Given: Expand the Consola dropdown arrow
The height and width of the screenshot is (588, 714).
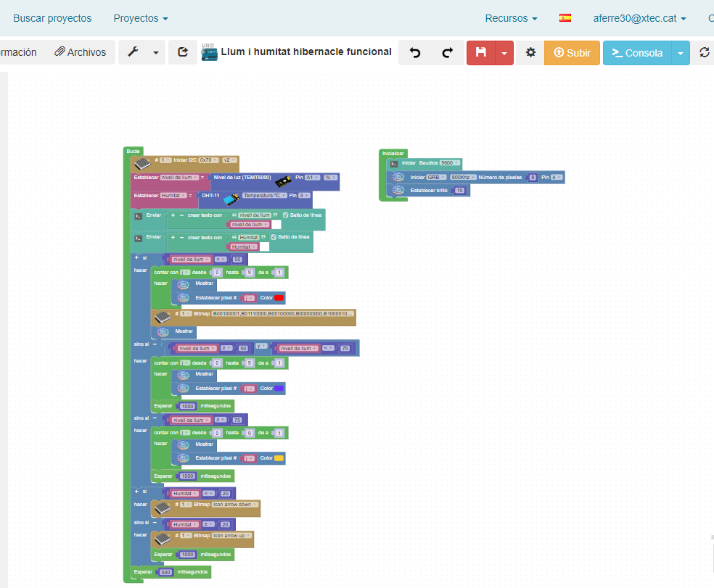Looking at the screenshot, I should [x=680, y=53].
